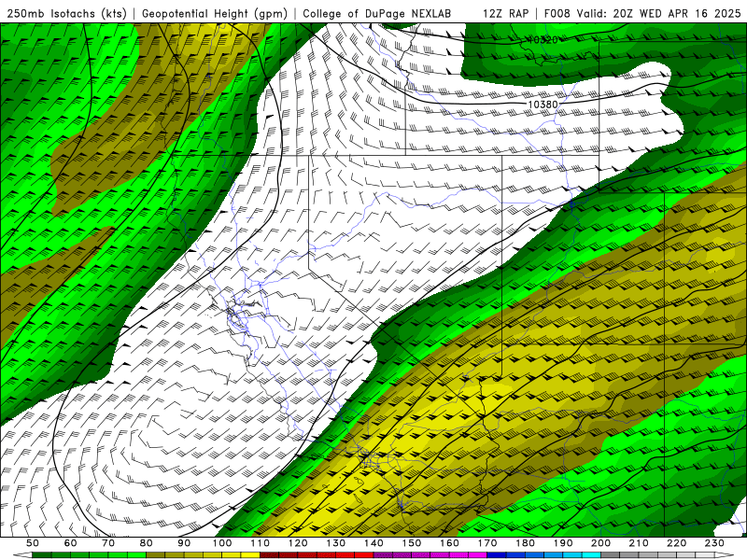Click the dark green colorbar swatch at 50

pyautogui.click(x=42, y=555)
